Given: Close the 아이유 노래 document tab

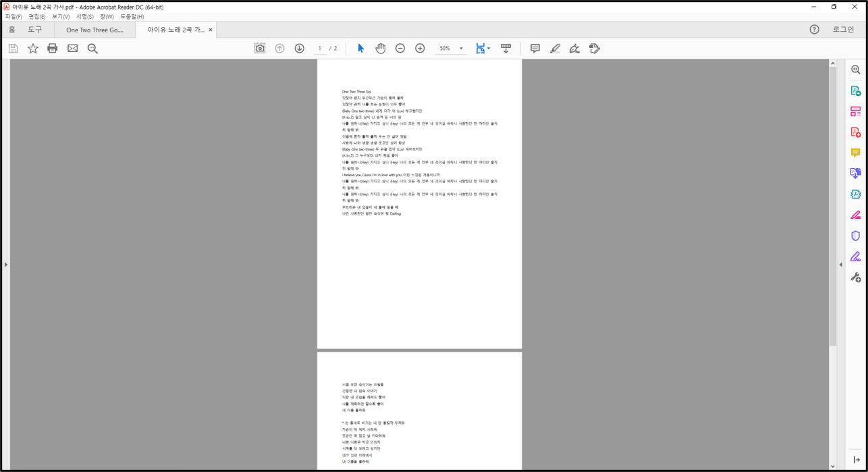Looking at the screenshot, I should [211, 30].
